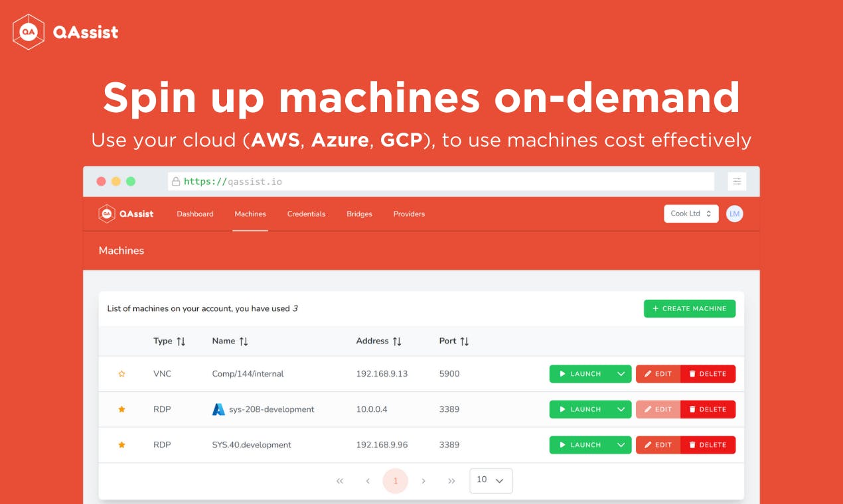Go to last page of the list

(451, 481)
